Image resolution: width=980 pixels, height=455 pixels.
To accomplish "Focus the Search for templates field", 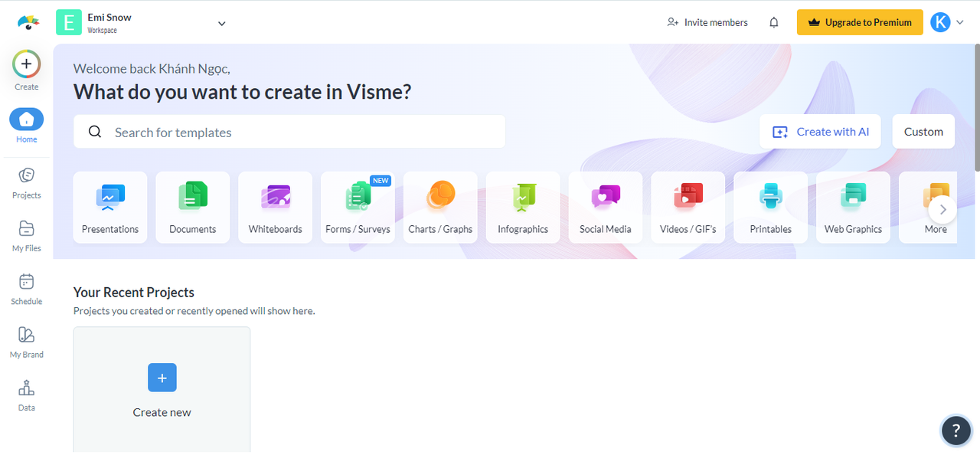I will [x=289, y=132].
